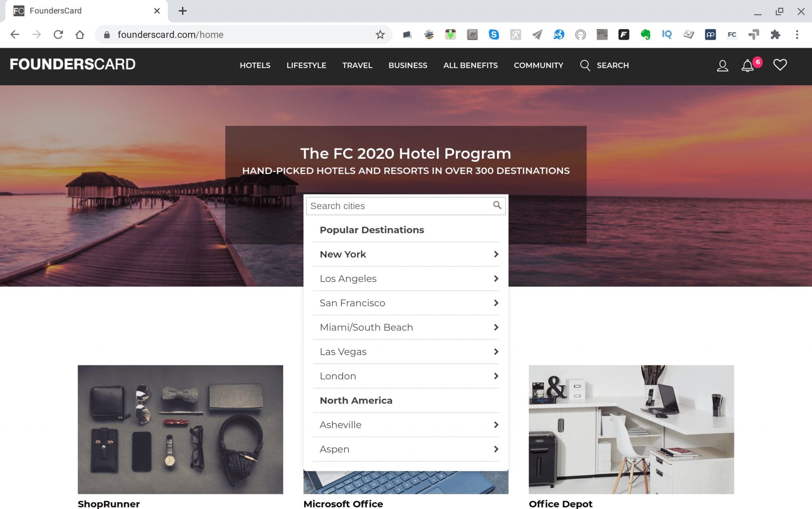View favorites using the heart icon

779,65
